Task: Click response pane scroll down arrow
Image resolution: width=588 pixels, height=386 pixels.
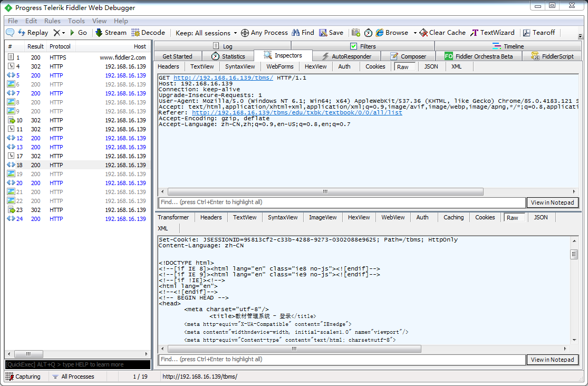Action: (574, 341)
